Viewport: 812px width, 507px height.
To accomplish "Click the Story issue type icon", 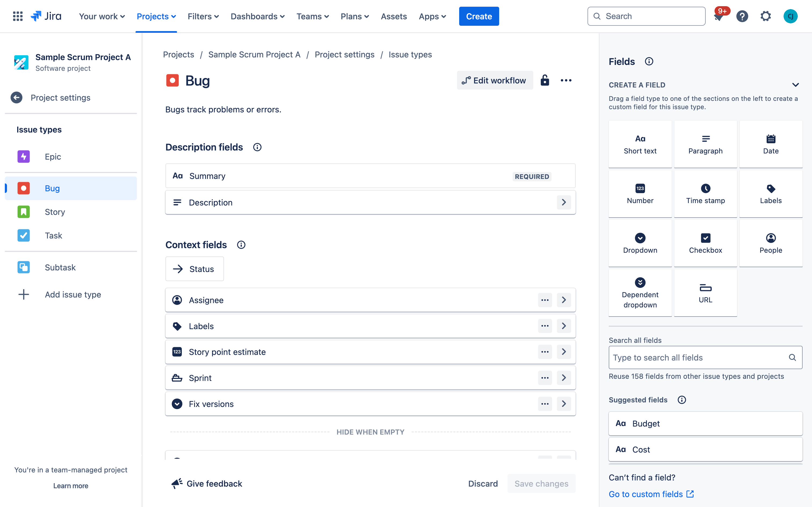I will (23, 211).
